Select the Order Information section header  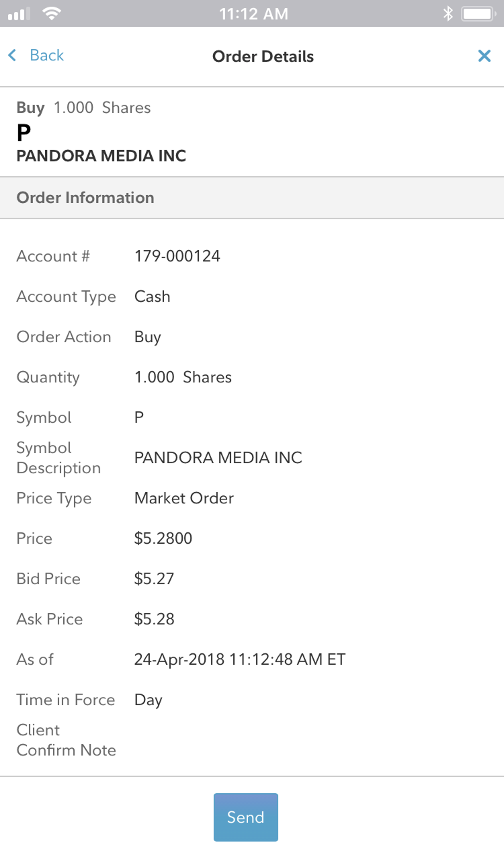tap(85, 198)
